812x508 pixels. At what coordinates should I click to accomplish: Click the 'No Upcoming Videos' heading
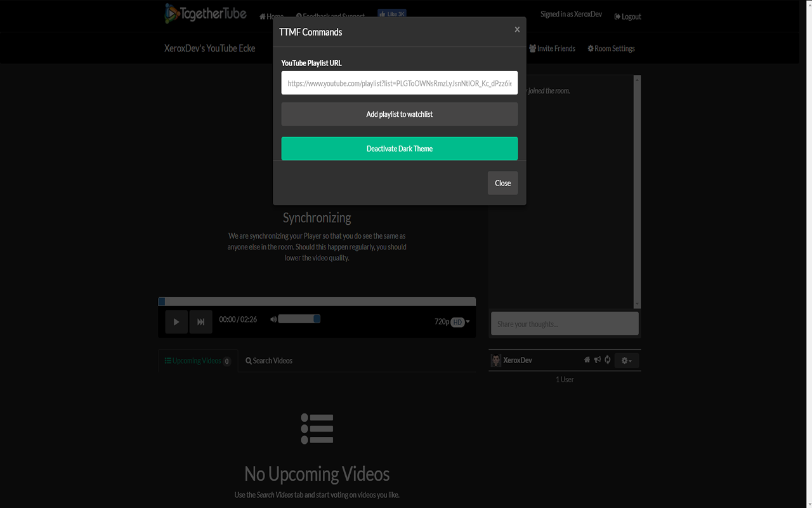317,474
